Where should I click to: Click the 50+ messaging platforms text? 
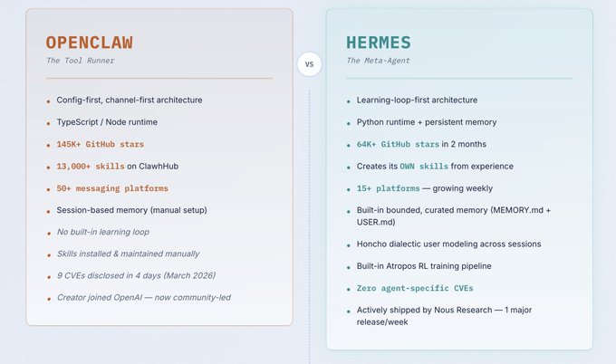pyautogui.click(x=112, y=188)
